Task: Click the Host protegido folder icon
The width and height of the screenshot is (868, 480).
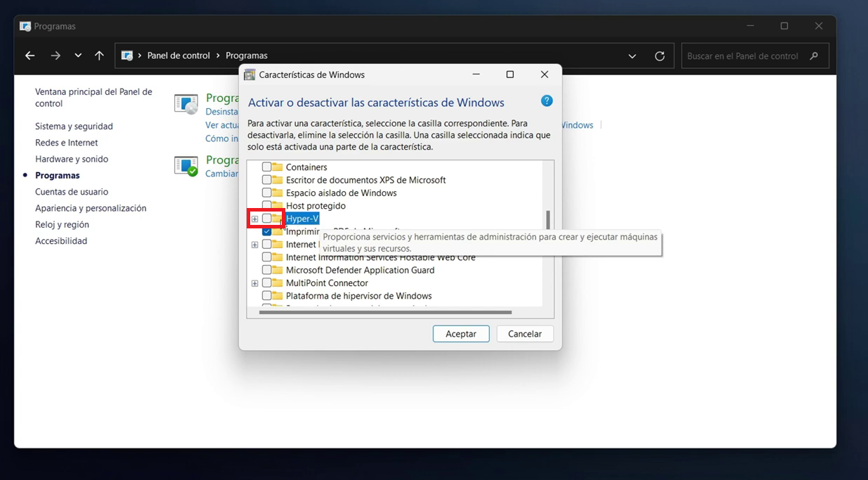Action: click(278, 206)
